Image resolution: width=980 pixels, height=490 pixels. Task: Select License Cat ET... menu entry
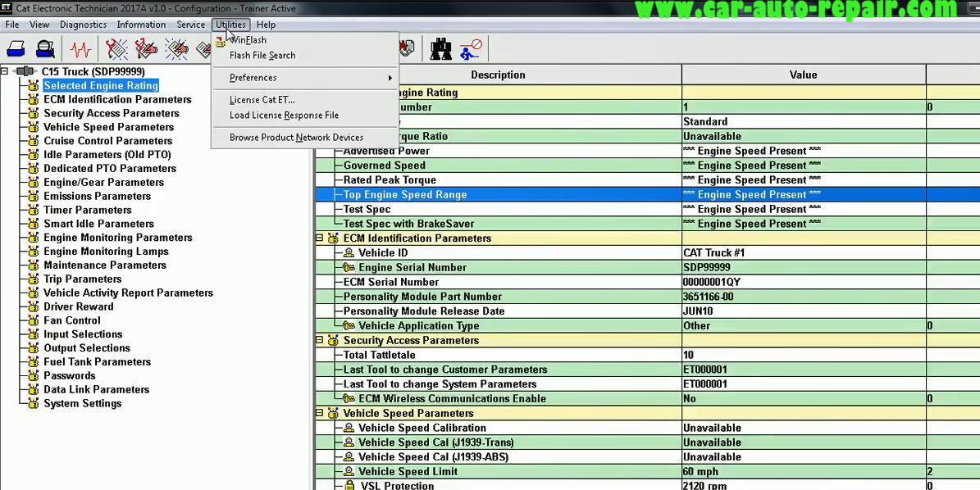(262, 100)
